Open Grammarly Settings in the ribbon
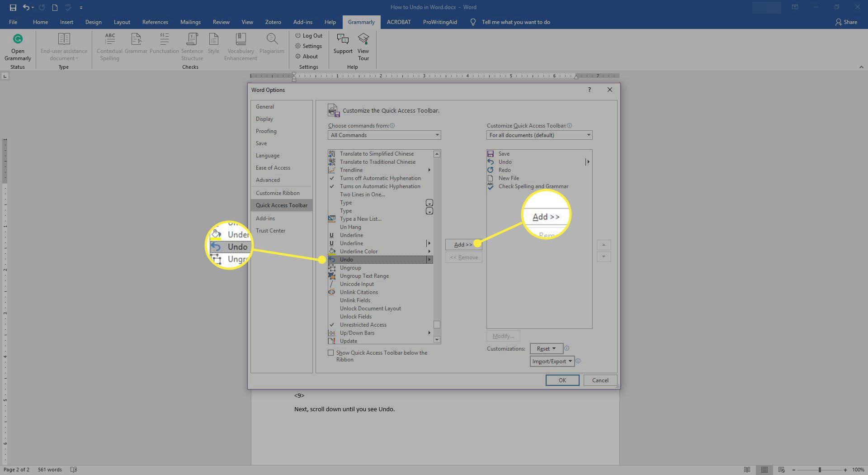Viewport: 868px width, 475px height. click(309, 46)
